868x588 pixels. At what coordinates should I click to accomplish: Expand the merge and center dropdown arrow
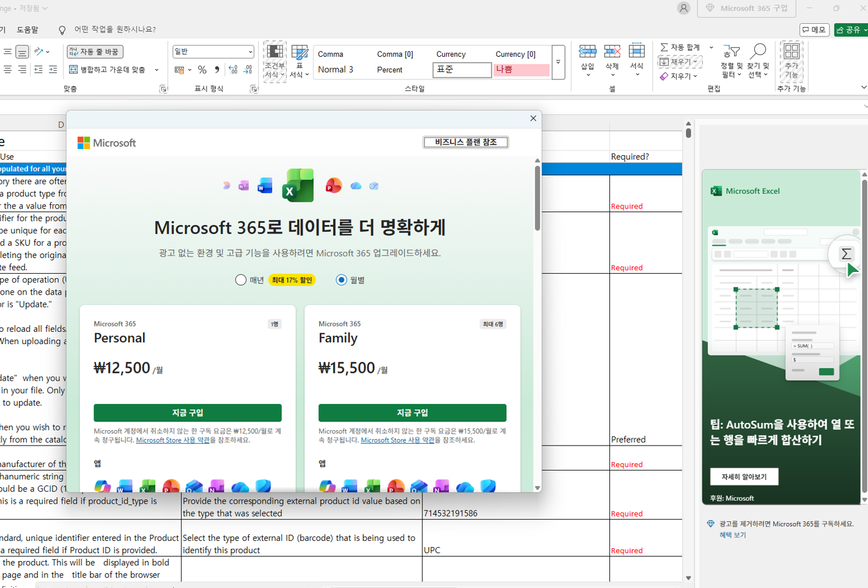[x=156, y=70]
